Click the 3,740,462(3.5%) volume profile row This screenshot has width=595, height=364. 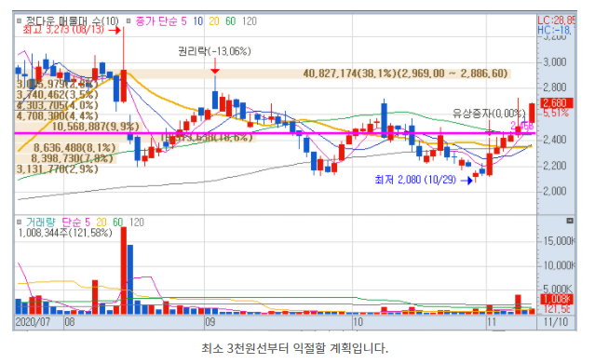[58, 95]
